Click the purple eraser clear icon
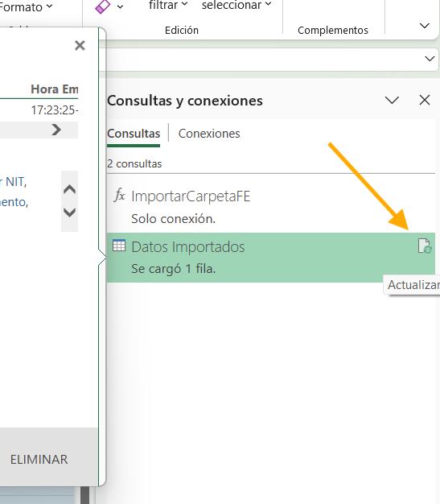440x504 pixels. tap(103, 6)
